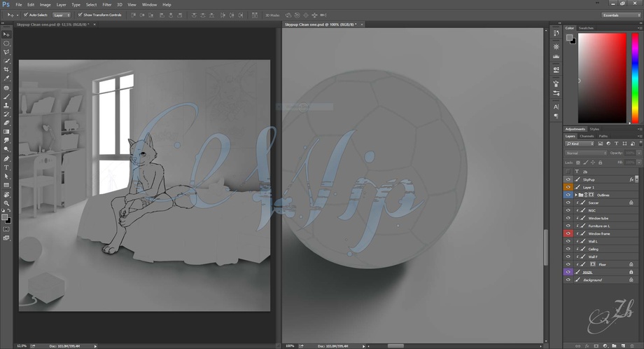
Task: Choose the Eyedropper tool
Action: [6, 78]
